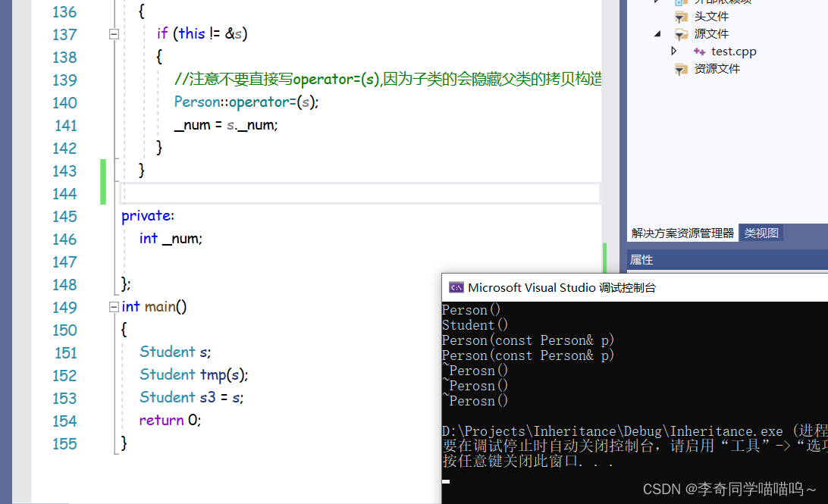Click console output line Person()
The image size is (828, 504).
[x=471, y=310]
